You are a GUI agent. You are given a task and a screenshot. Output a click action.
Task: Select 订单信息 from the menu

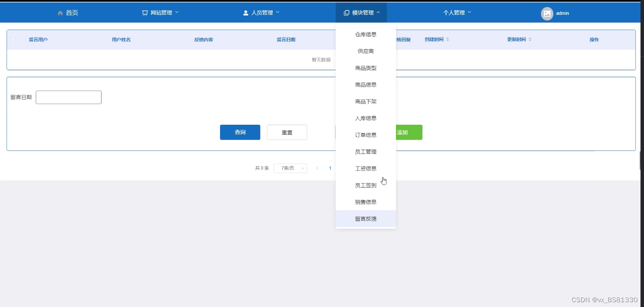366,135
